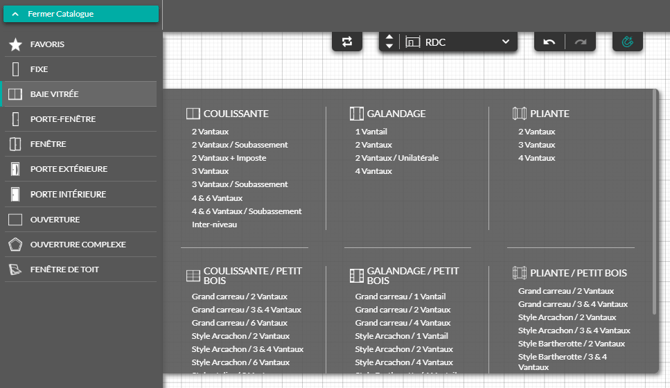Choose Coulissante 4 & 6 Vantaux
This screenshot has width=670, height=388.
(217, 198)
